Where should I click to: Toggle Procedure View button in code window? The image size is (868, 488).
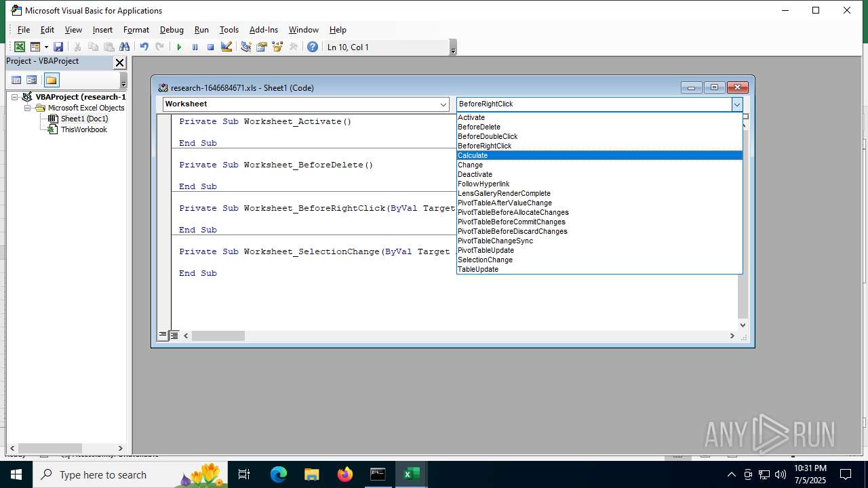tap(163, 335)
